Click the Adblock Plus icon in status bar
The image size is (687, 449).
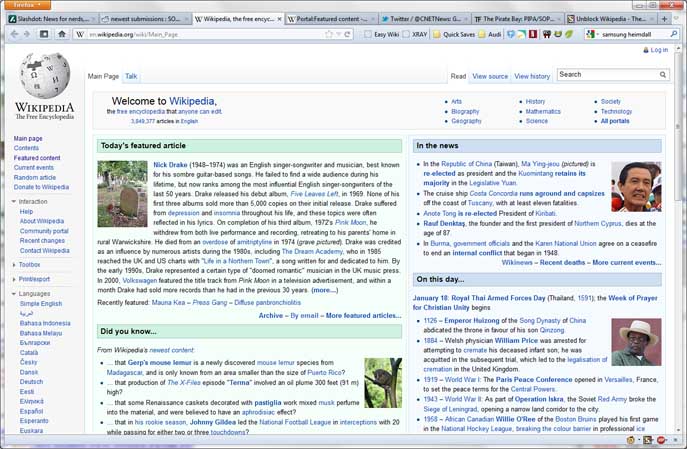pos(661,440)
